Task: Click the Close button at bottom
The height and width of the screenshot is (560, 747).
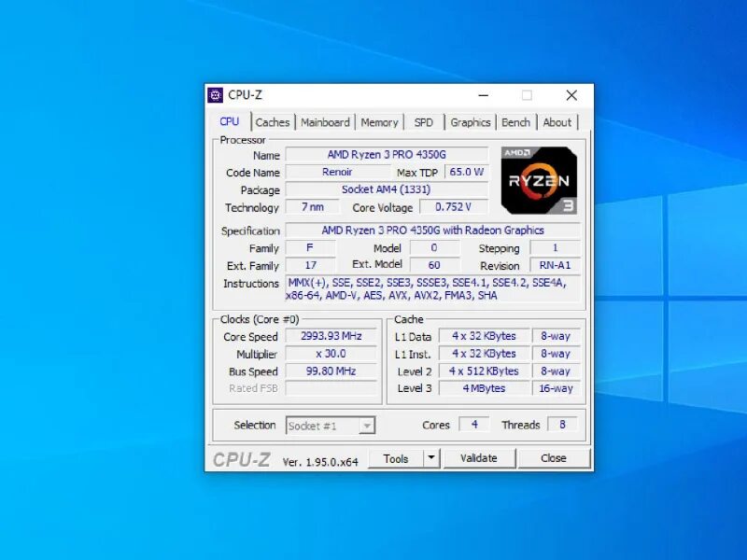Action: (554, 458)
